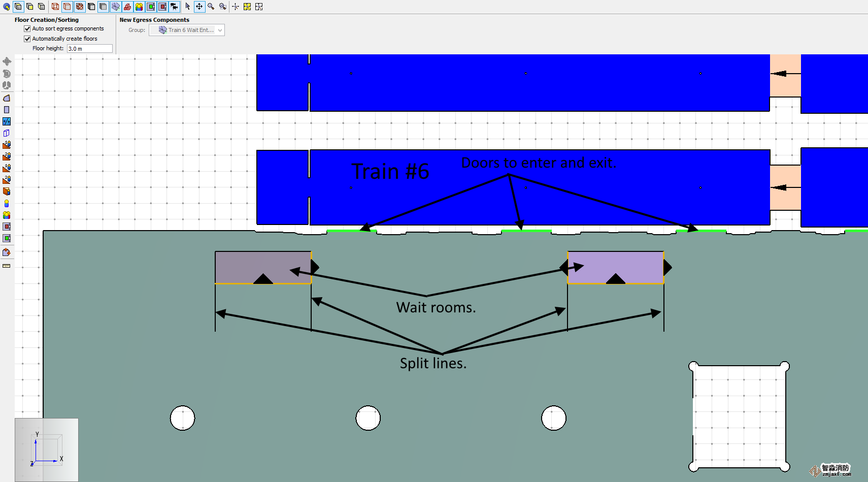
Task: Uncheck Auto sort egress components
Action: (x=27, y=29)
